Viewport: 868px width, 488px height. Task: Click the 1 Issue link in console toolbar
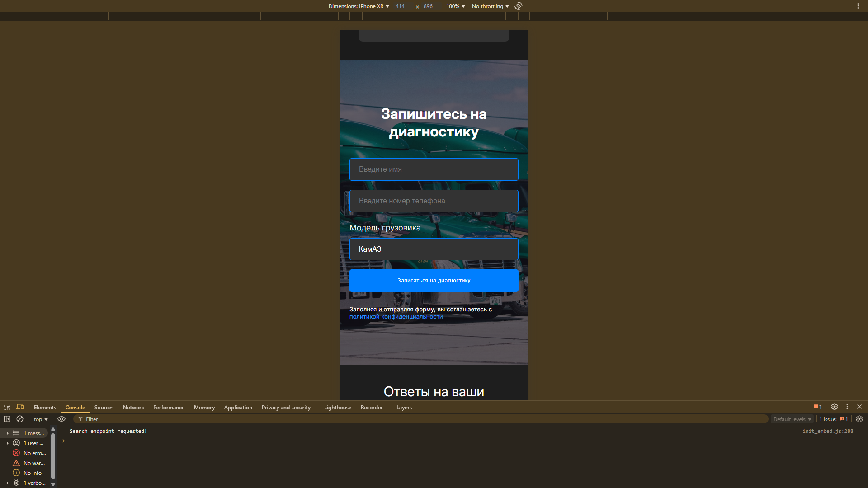click(x=834, y=419)
